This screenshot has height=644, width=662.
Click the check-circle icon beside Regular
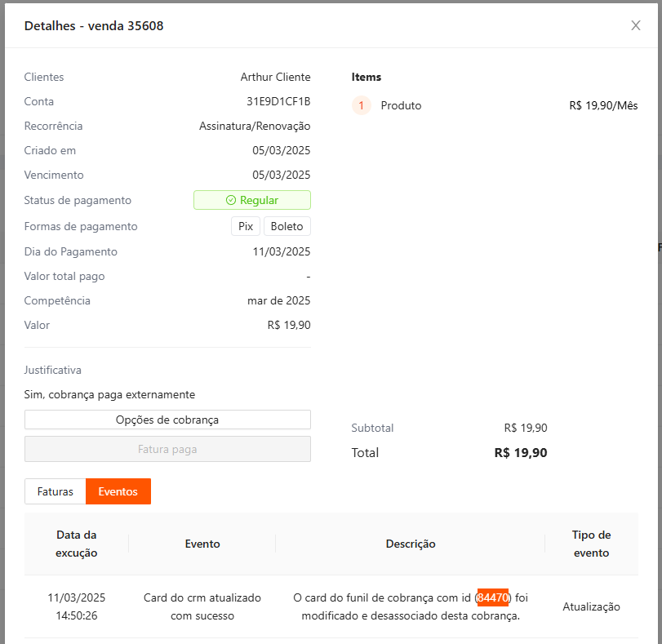click(x=231, y=200)
